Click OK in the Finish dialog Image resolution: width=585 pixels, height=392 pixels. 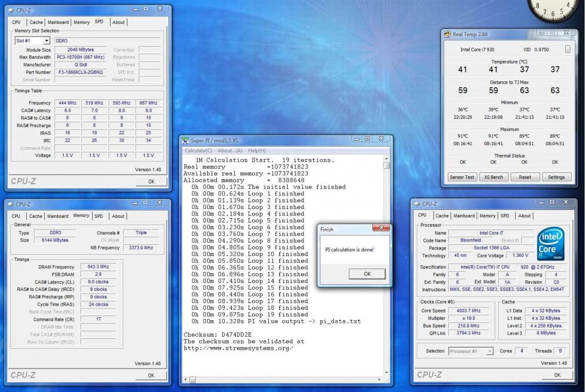click(x=367, y=274)
